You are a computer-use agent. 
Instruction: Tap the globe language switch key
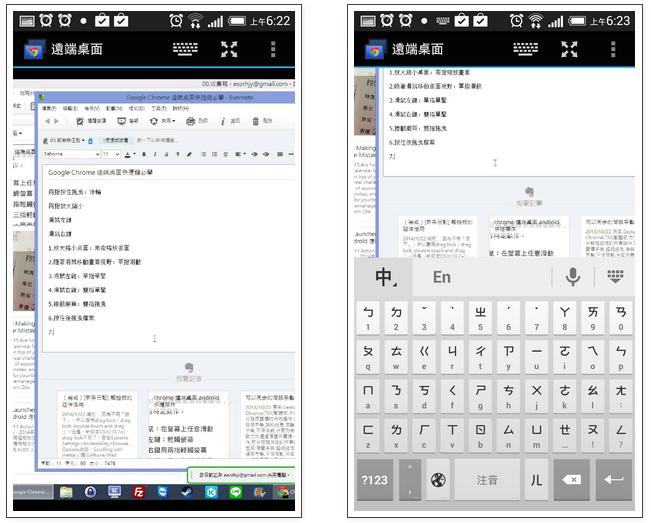[438, 480]
